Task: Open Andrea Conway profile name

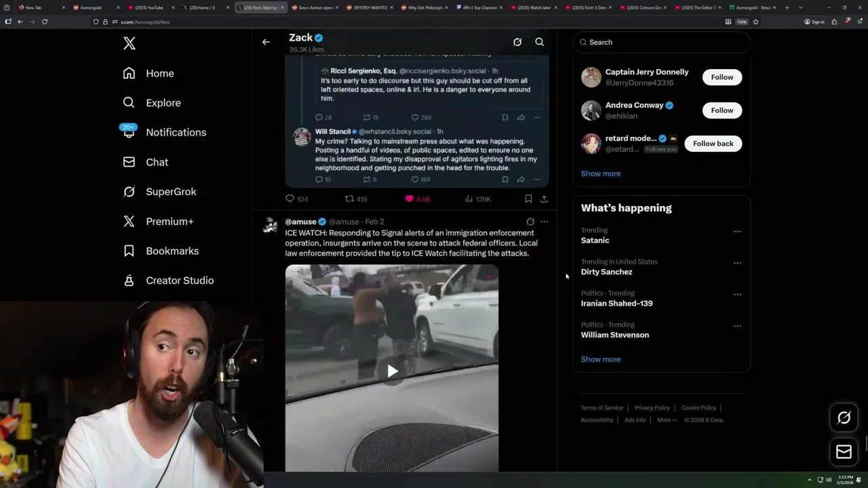Action: tap(634, 105)
